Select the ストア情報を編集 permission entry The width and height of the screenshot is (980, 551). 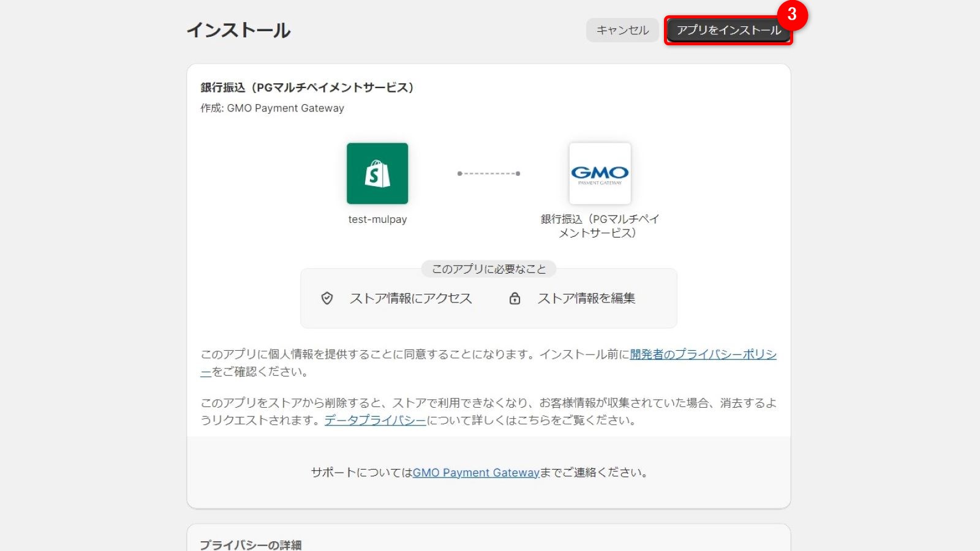click(x=588, y=298)
